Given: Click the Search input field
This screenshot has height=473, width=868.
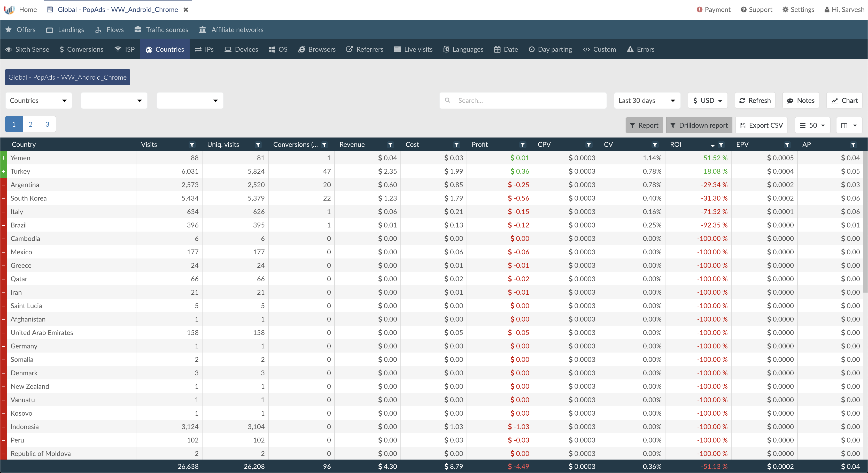Looking at the screenshot, I should [523, 101].
